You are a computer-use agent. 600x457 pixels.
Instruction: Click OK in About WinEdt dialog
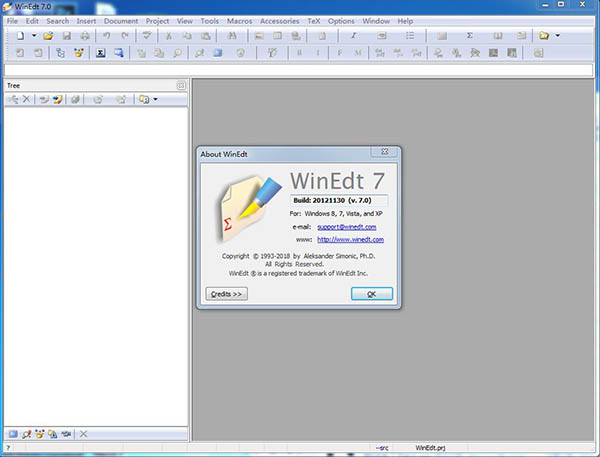point(372,294)
